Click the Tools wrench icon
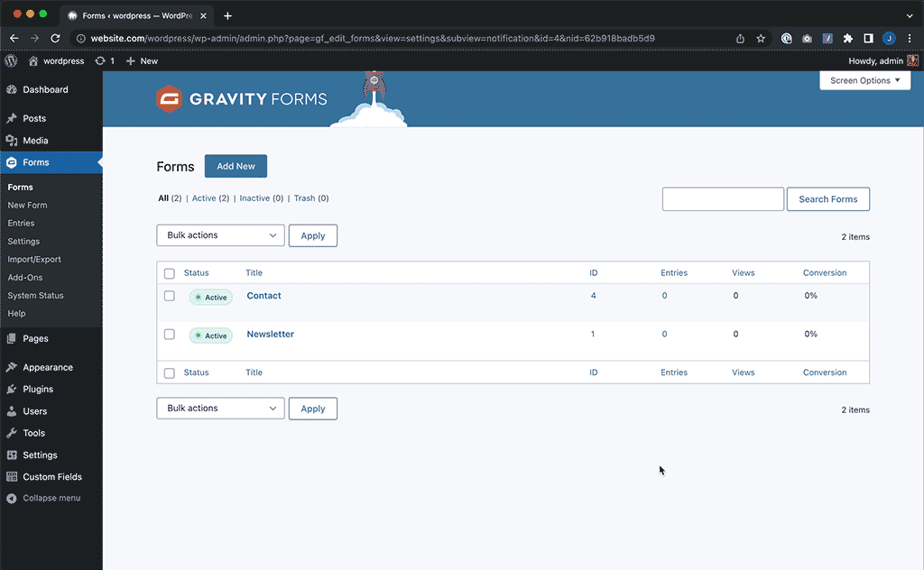This screenshot has height=570, width=924. 11,433
